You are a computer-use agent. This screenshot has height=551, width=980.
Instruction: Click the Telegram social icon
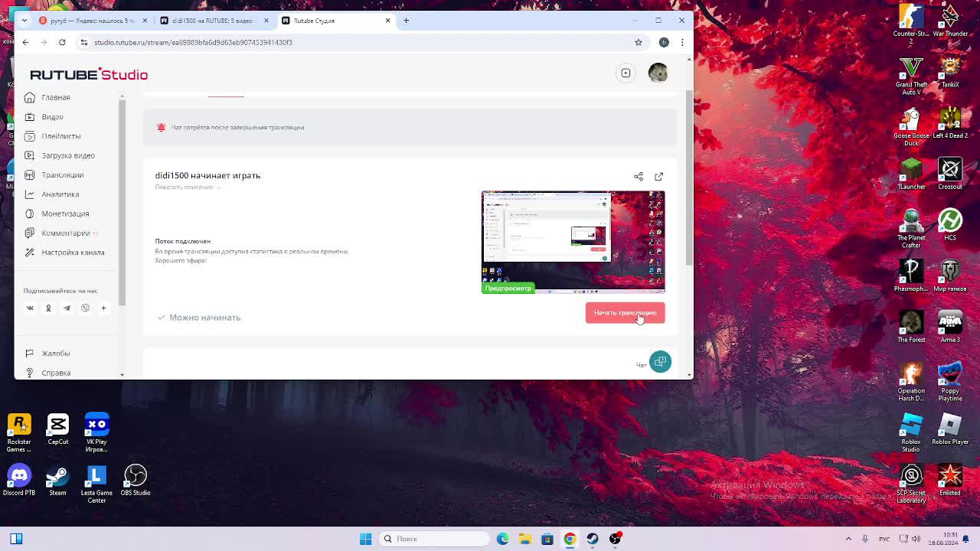coord(67,308)
